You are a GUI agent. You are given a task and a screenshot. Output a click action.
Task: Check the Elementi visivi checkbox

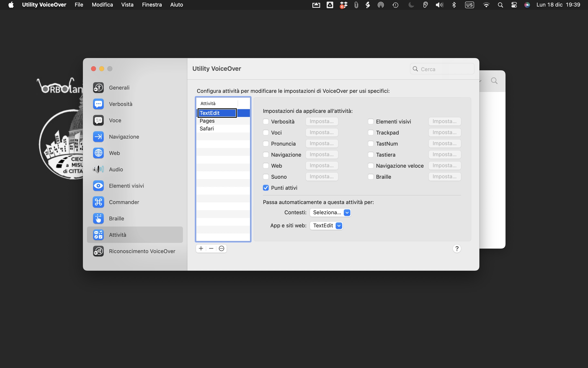[x=371, y=121]
